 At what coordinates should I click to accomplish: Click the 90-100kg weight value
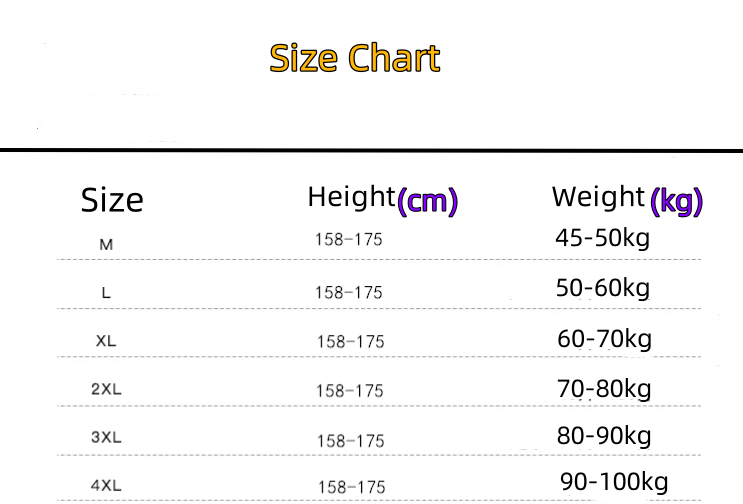pyautogui.click(x=614, y=482)
